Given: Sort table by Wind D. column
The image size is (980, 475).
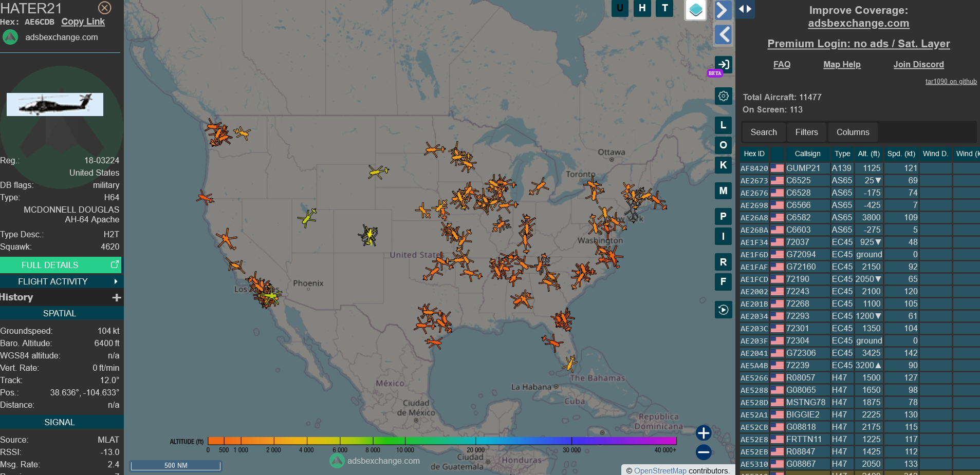Looking at the screenshot, I should pyautogui.click(x=935, y=154).
